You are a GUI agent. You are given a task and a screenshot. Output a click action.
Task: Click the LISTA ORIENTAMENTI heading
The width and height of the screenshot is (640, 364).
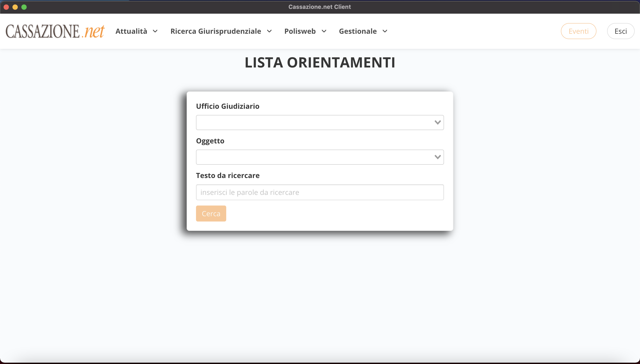click(320, 62)
